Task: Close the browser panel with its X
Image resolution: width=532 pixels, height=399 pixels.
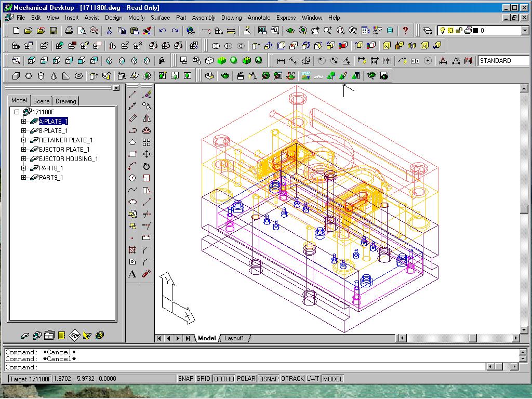Action: tap(116, 88)
